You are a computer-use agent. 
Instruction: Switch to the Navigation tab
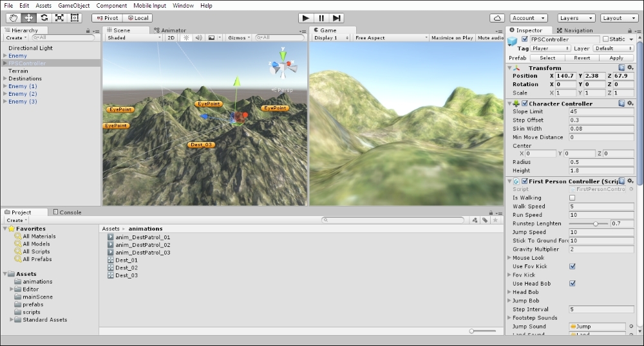tap(574, 30)
